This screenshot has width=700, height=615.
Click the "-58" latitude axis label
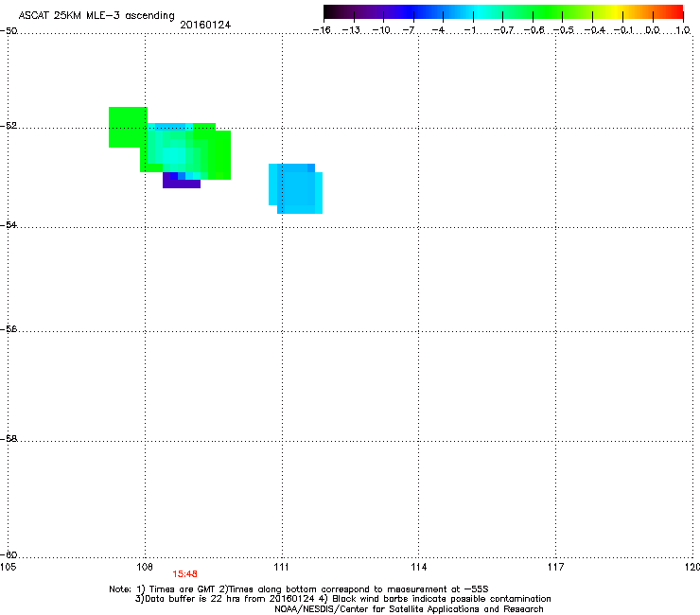tap(9, 439)
